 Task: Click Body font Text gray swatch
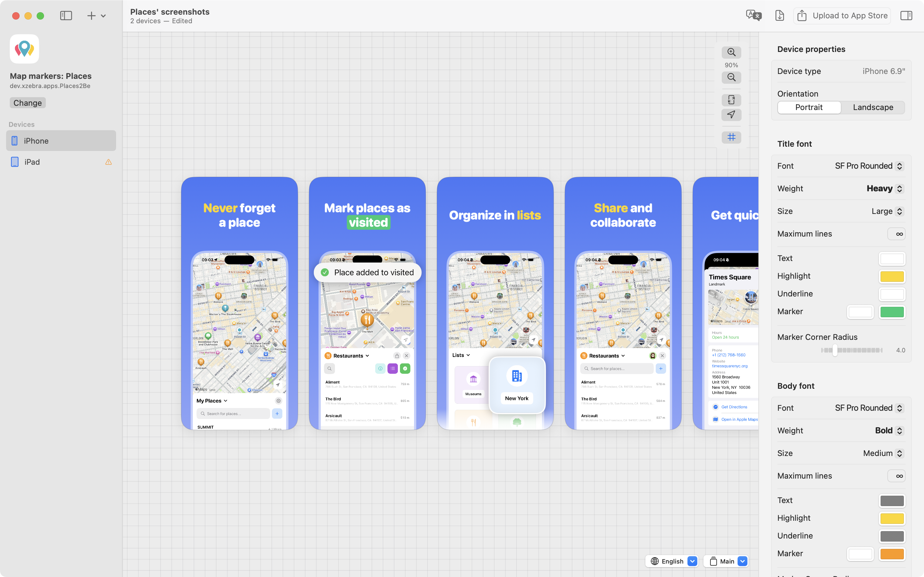892,501
